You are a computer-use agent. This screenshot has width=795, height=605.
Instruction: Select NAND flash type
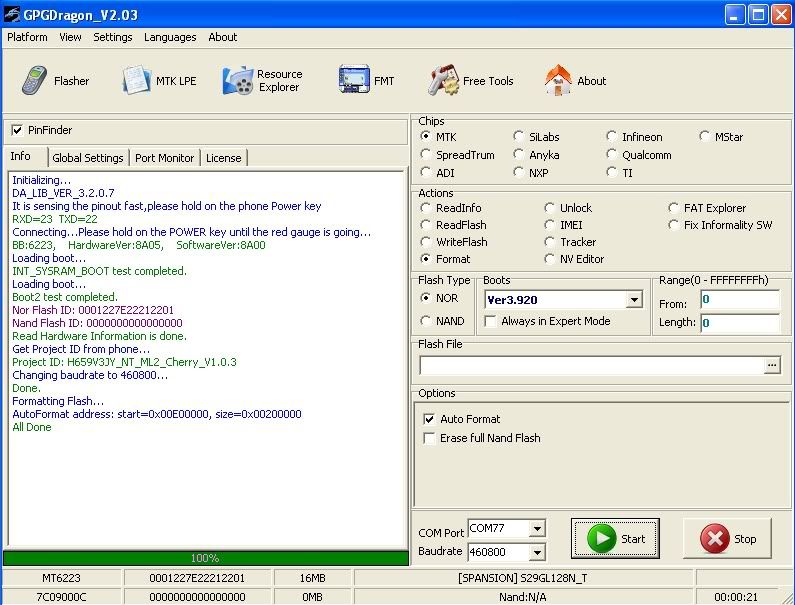coord(426,321)
